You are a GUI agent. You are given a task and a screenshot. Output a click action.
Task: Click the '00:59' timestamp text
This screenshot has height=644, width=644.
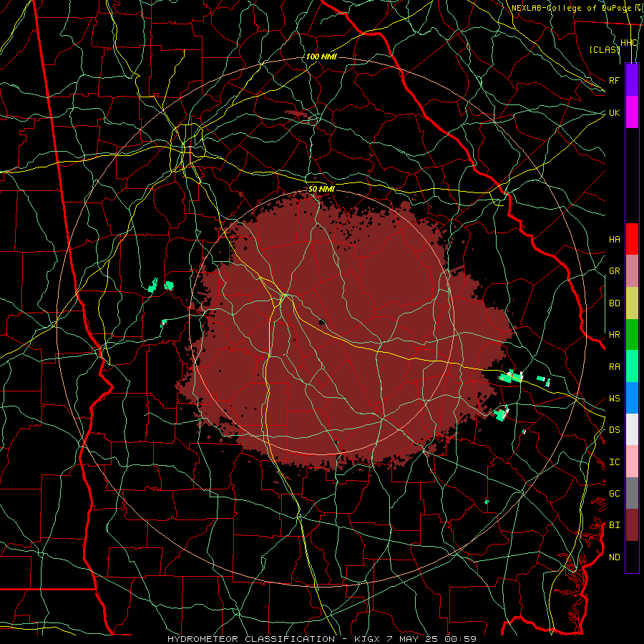coord(461,639)
